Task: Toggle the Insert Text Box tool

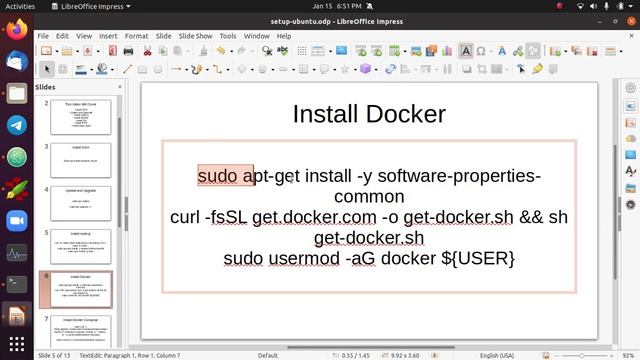Action: [x=466, y=51]
